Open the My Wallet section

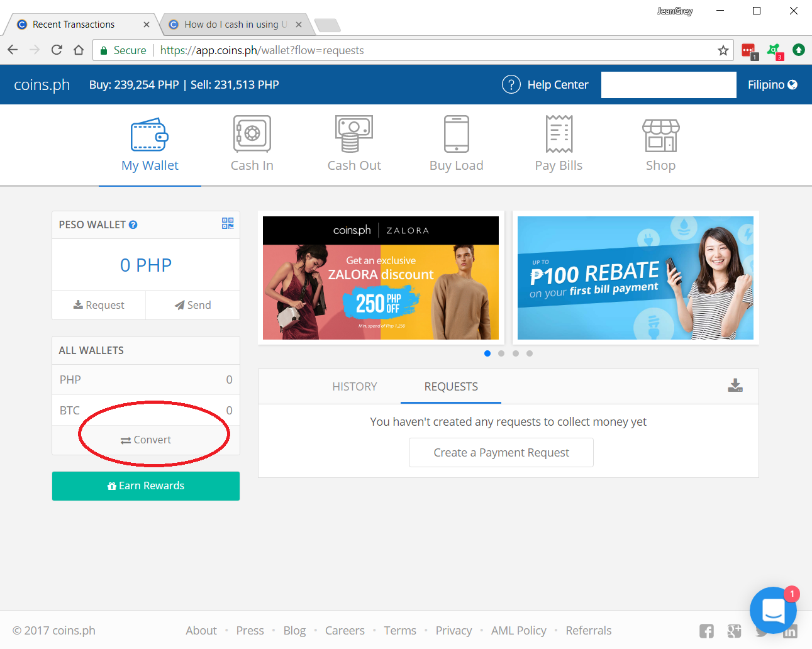[150, 145]
